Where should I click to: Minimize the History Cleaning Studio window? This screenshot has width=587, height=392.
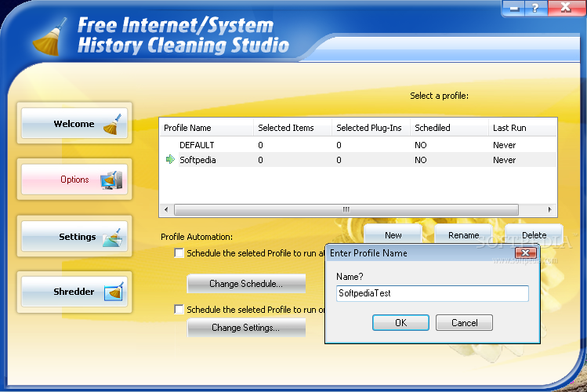513,8
